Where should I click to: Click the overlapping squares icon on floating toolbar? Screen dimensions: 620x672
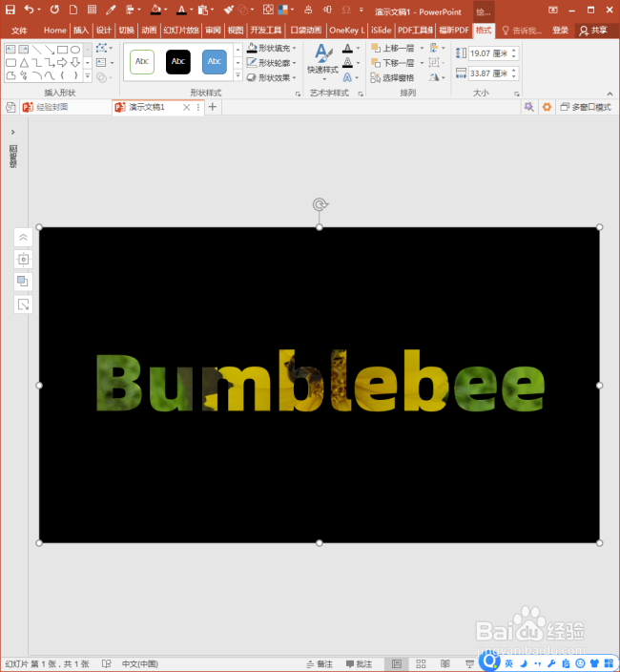point(23,282)
